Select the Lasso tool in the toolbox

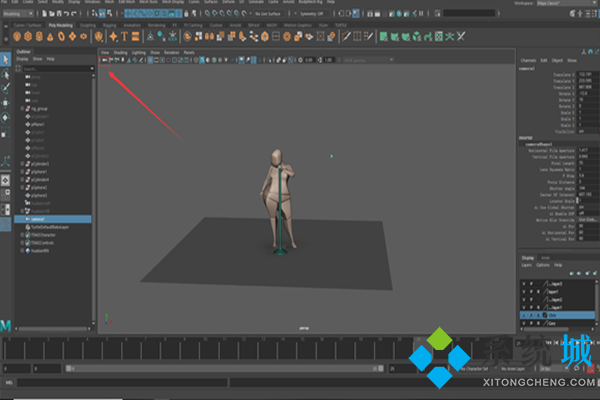(6, 76)
